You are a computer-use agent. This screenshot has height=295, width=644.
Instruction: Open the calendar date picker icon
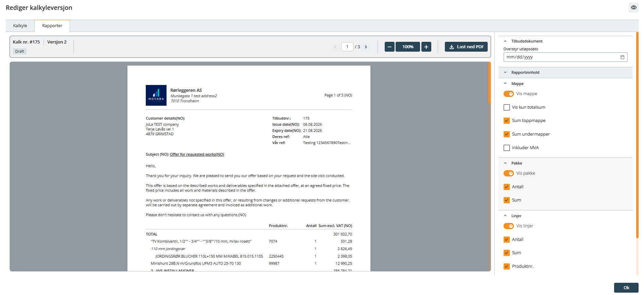[622, 57]
